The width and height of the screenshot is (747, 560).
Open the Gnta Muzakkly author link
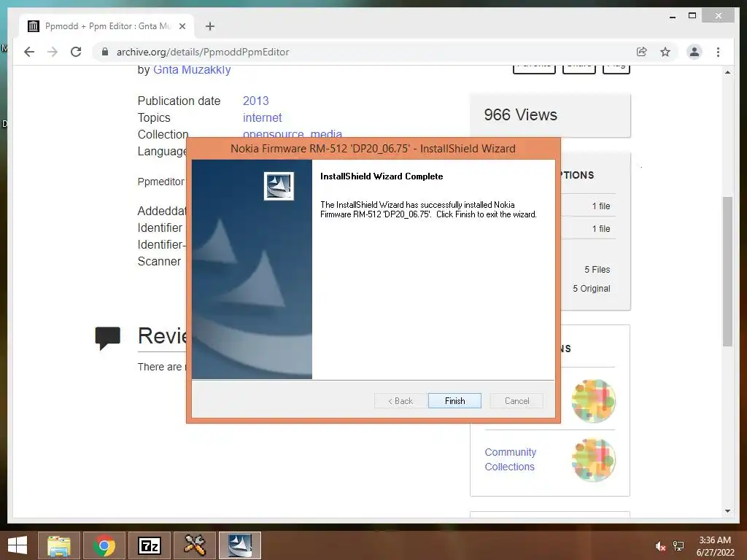coord(192,69)
